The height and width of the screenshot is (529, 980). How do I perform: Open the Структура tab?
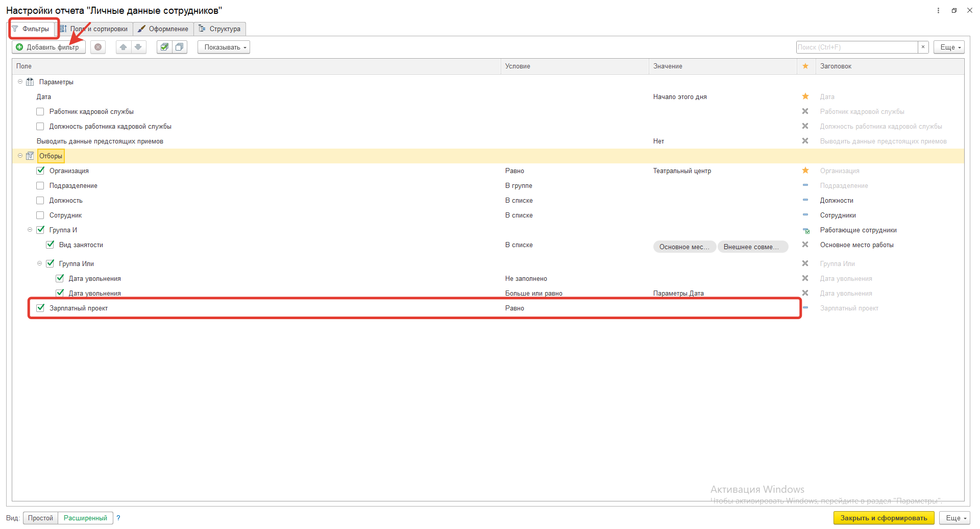(x=220, y=29)
